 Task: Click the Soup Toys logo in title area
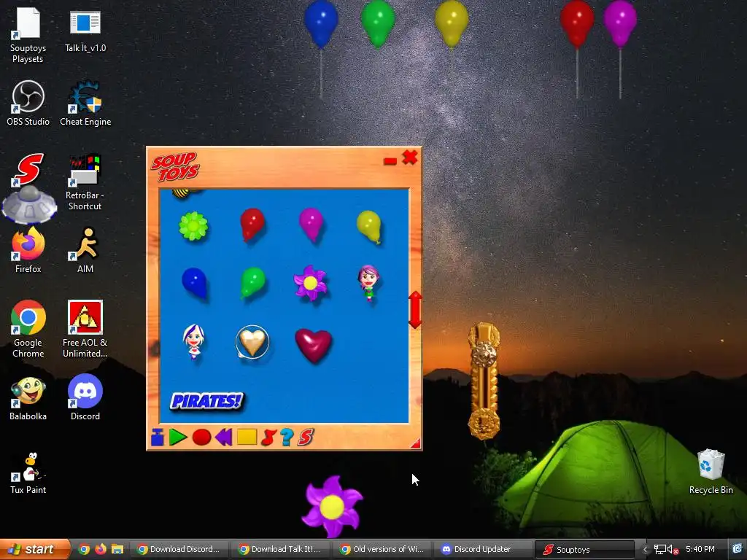[x=175, y=167]
